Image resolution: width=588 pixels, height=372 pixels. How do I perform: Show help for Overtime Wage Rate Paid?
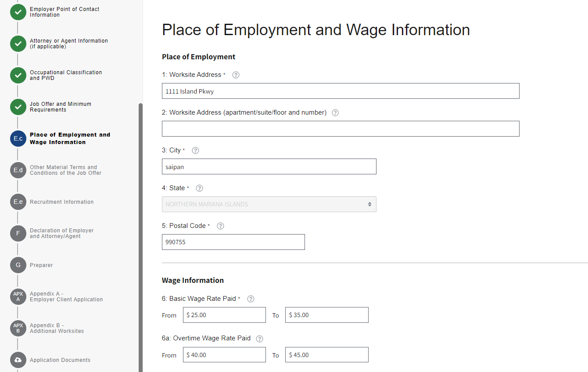259,339
